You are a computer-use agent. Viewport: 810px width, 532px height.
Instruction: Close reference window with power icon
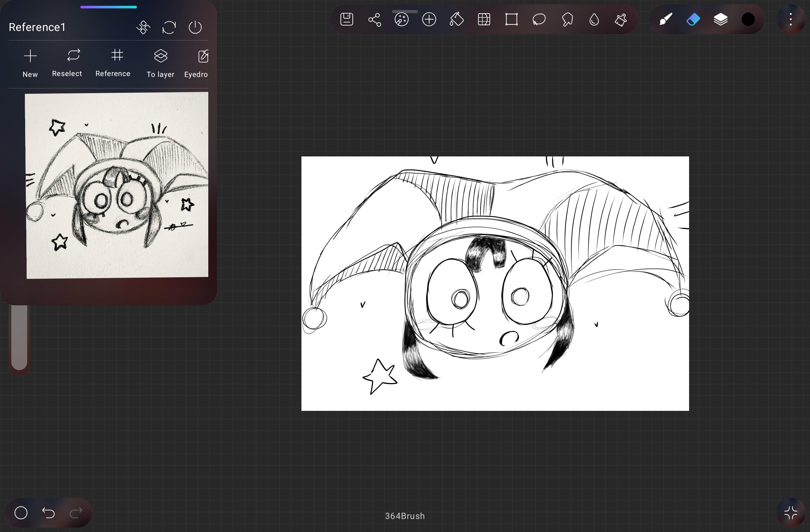click(195, 27)
